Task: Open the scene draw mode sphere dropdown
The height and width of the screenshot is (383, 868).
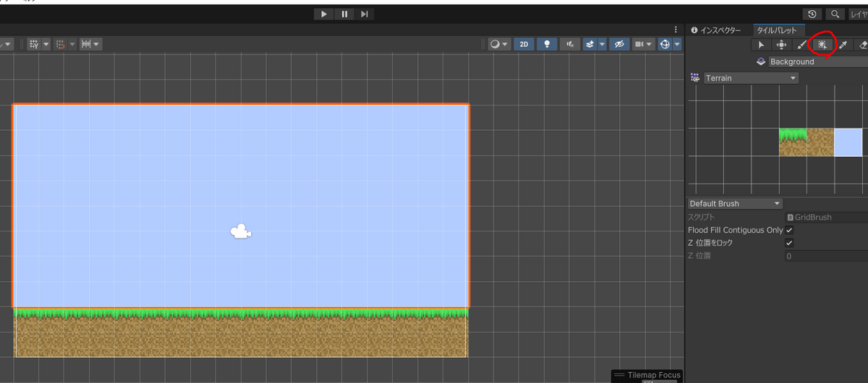Action: click(x=499, y=44)
